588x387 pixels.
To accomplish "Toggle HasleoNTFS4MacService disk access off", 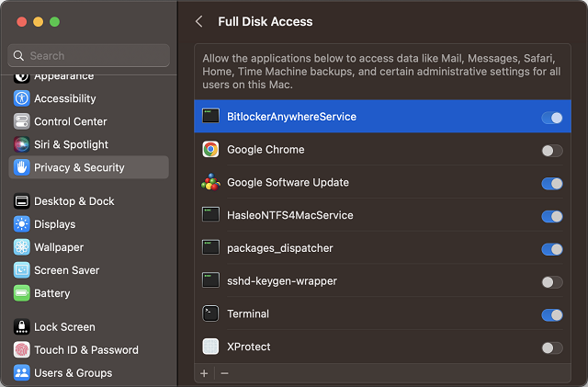I will [x=552, y=217].
